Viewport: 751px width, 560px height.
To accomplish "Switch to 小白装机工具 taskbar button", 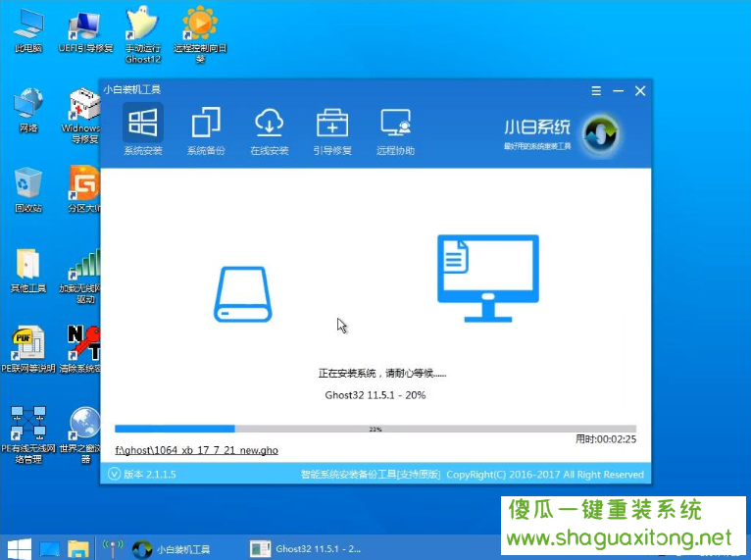I will tap(172, 549).
